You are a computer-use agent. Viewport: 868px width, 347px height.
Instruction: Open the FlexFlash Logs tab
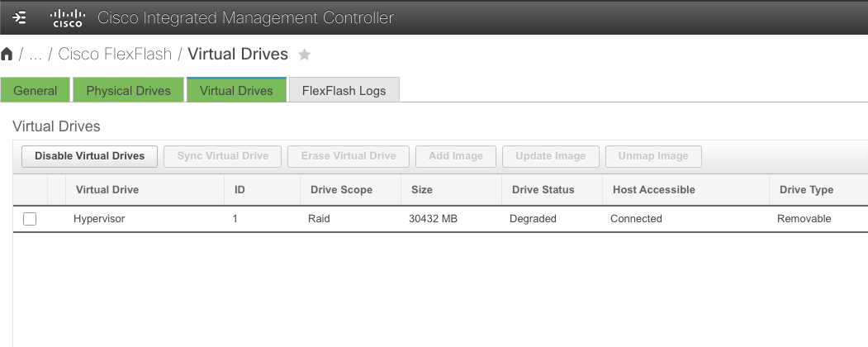coord(344,90)
